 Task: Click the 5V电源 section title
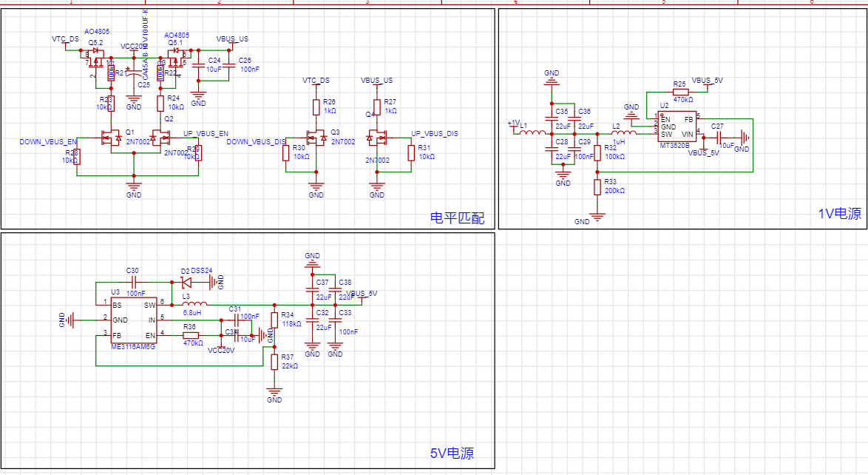tap(451, 454)
